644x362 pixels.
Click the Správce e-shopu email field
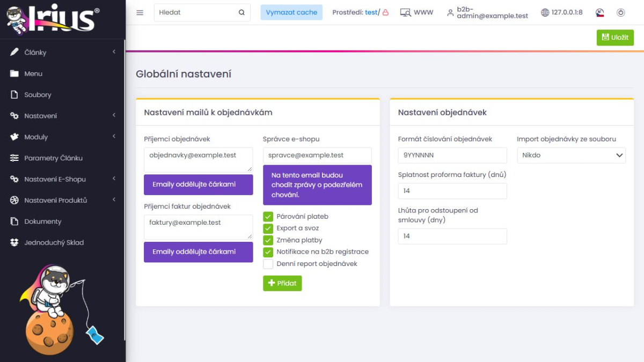click(317, 155)
